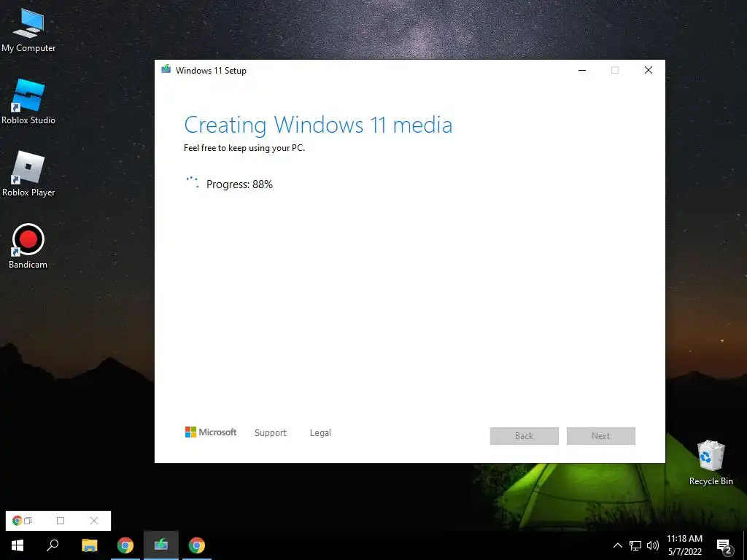Click the Microsoft logo in Setup
The width and height of the screenshot is (747, 560).
click(x=211, y=432)
